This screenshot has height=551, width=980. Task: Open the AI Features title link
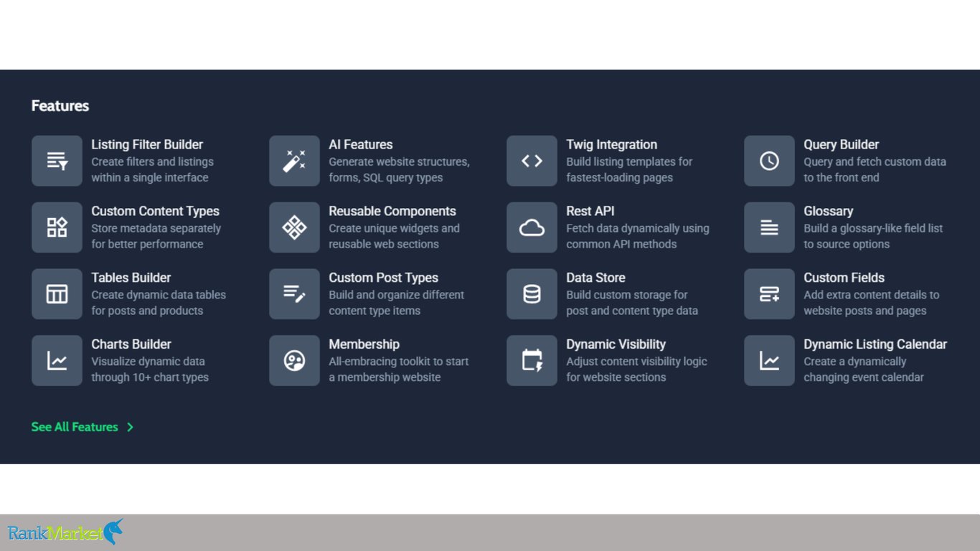(361, 144)
